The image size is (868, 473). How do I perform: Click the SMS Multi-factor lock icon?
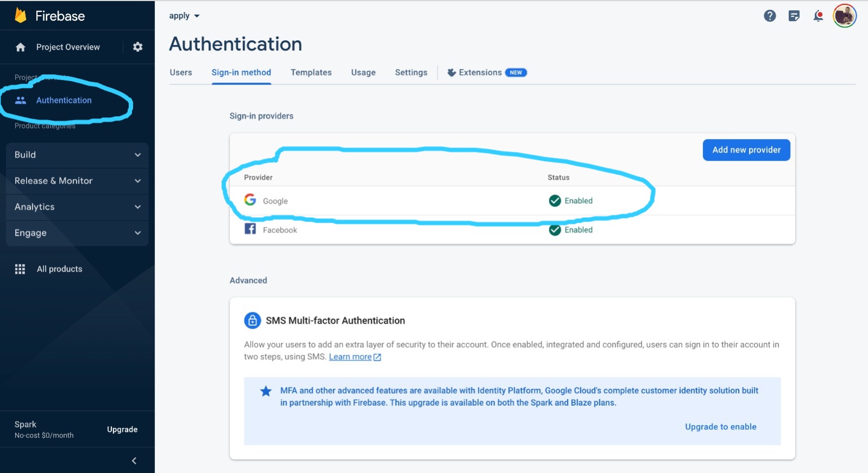(x=252, y=320)
